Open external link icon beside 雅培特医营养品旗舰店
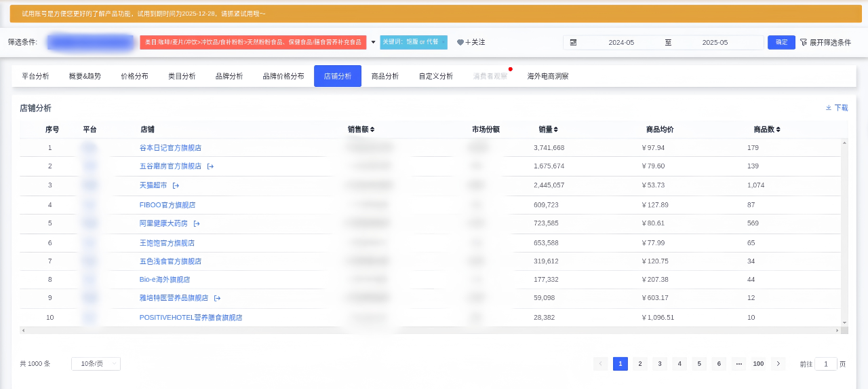Screen dimensions: 868x389 pyautogui.click(x=217, y=298)
